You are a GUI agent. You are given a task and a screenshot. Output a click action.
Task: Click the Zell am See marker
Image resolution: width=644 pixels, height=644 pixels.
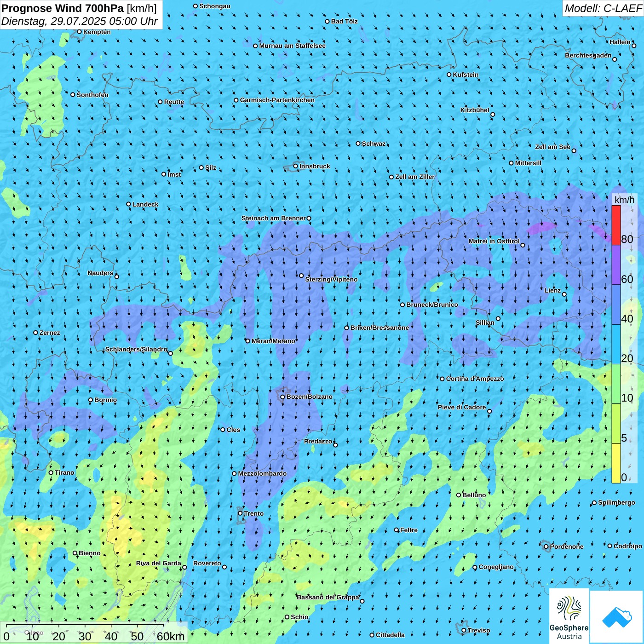coord(574,150)
